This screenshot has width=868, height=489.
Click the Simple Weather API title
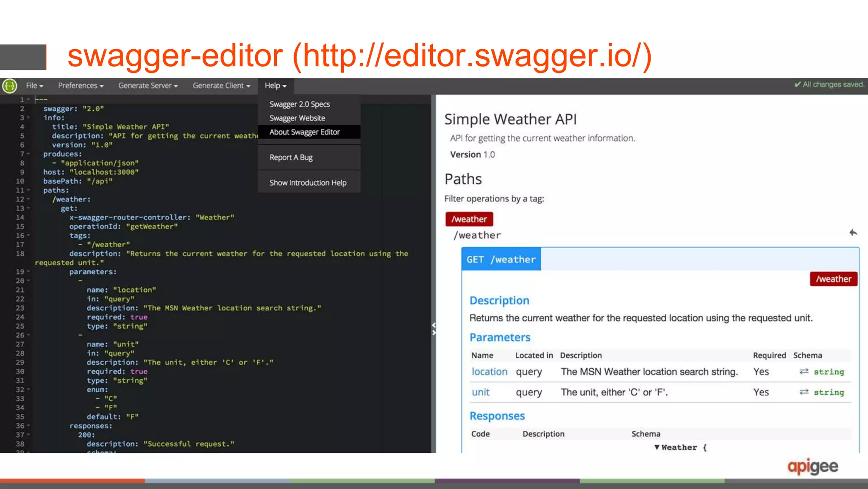(510, 119)
